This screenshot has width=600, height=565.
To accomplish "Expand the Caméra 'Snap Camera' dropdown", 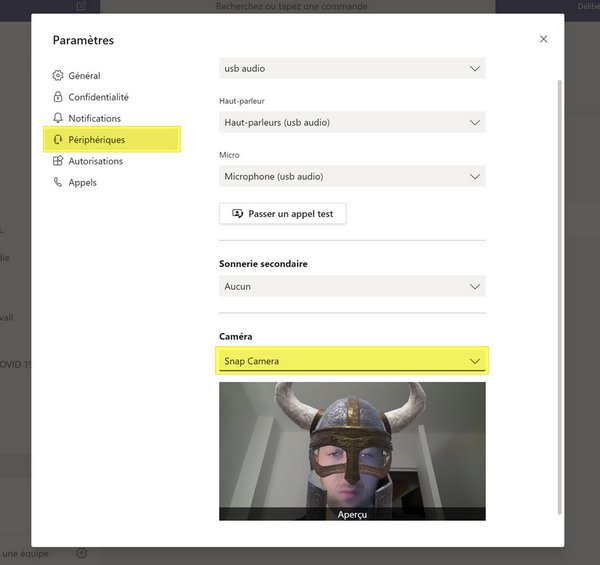I will click(x=352, y=361).
